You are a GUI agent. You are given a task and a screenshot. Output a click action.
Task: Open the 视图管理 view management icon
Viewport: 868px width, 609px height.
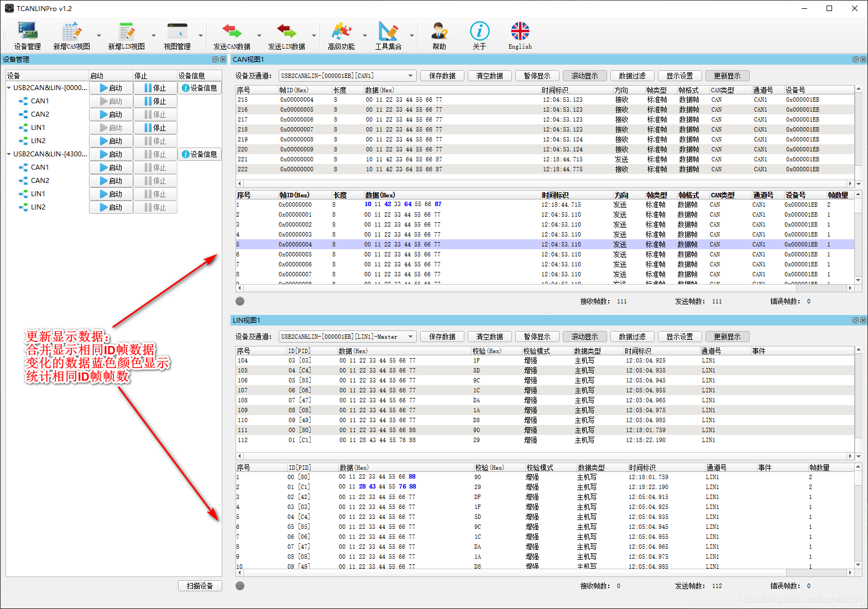point(177,36)
